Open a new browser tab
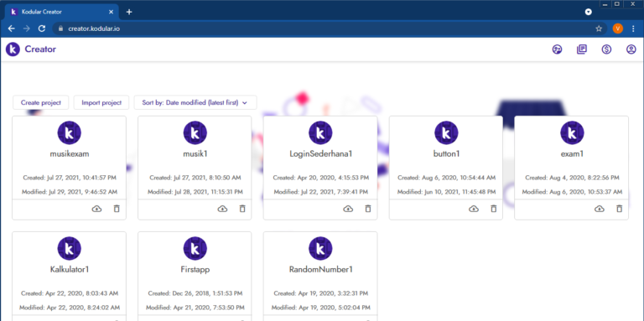644x321 pixels. (129, 12)
